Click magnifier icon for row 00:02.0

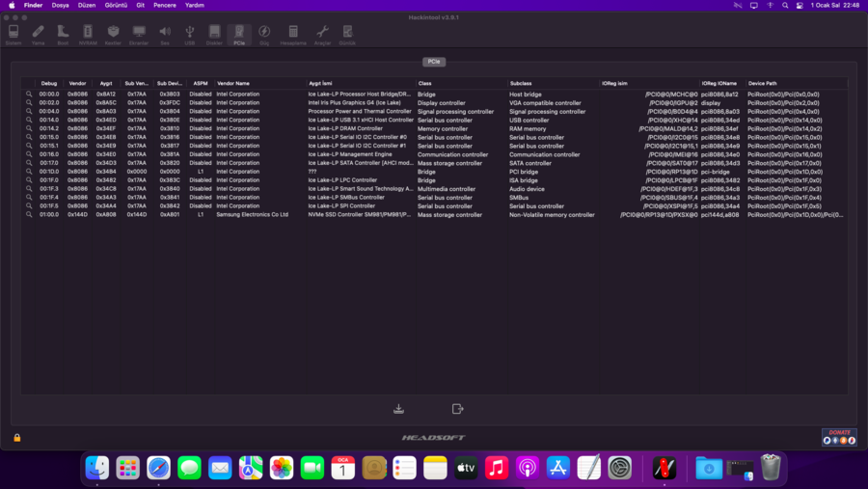(x=29, y=102)
